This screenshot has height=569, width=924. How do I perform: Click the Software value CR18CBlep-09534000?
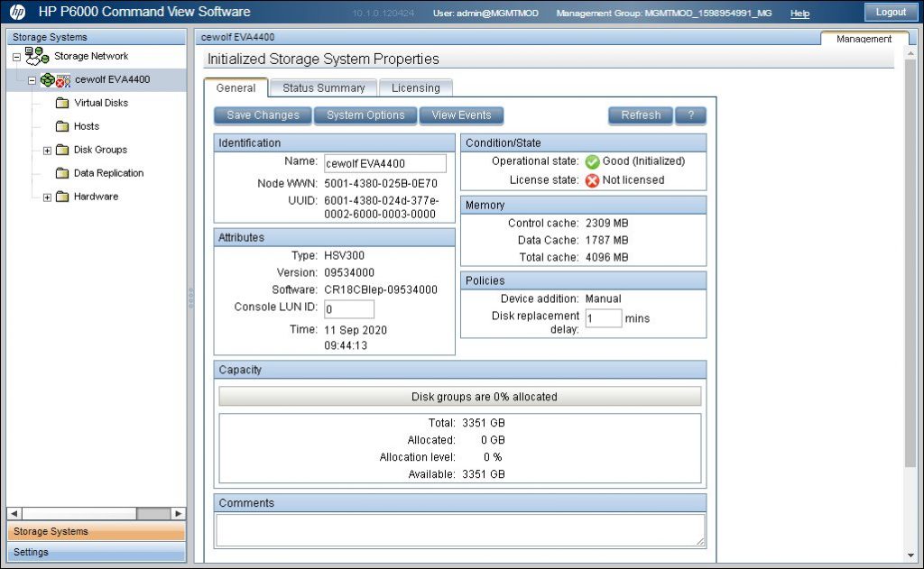coord(381,289)
